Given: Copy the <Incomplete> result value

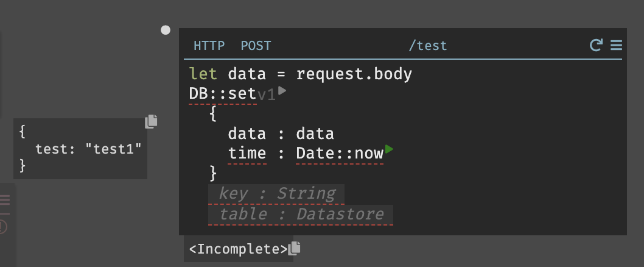Looking at the screenshot, I should 294,248.
